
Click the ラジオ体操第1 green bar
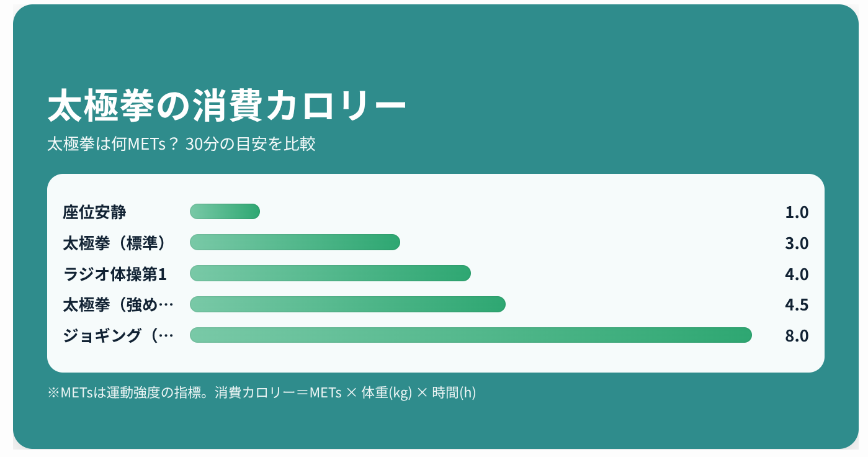click(x=330, y=273)
